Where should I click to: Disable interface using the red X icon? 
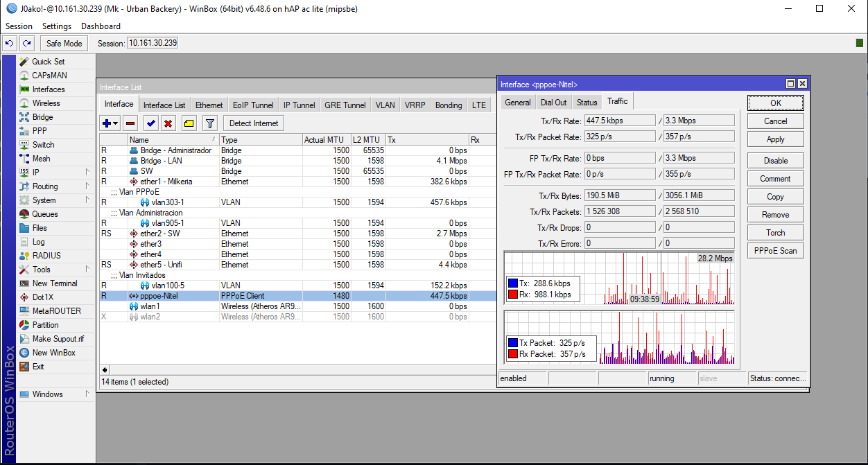pyautogui.click(x=168, y=123)
